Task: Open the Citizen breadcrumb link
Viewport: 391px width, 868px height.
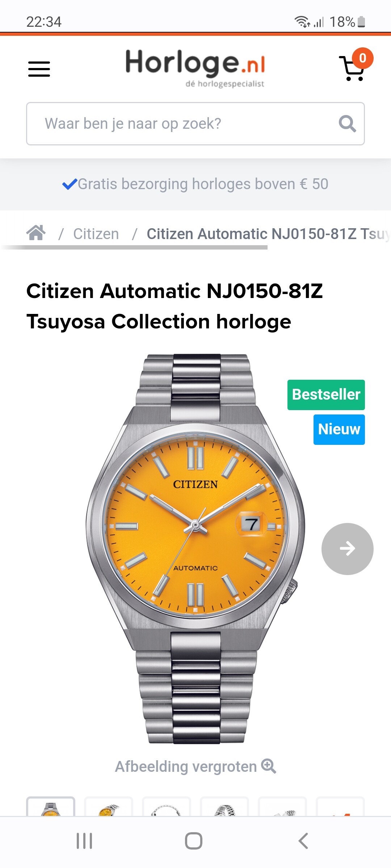Action: pyautogui.click(x=96, y=234)
